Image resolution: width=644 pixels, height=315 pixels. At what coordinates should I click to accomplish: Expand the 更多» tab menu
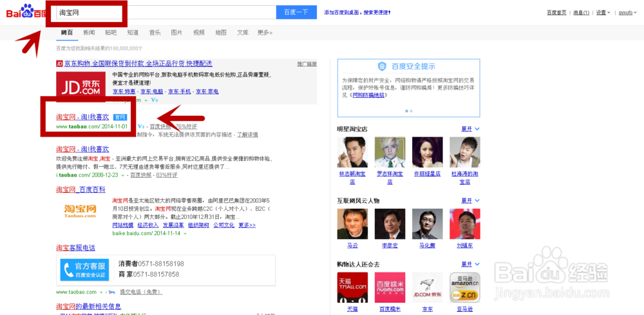point(265,32)
